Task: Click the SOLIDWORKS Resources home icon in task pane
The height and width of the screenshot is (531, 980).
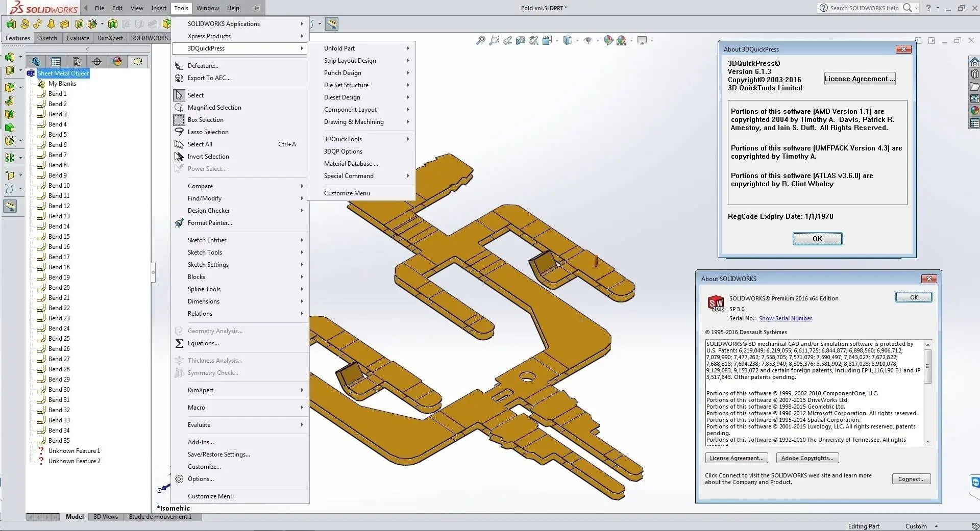Action: pos(974,62)
